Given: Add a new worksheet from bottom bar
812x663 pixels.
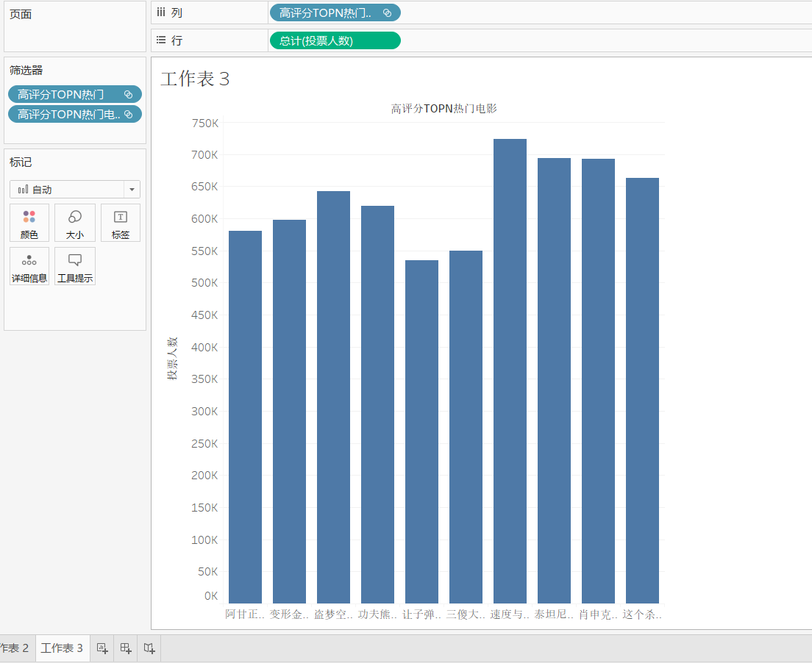Looking at the screenshot, I should (102, 648).
